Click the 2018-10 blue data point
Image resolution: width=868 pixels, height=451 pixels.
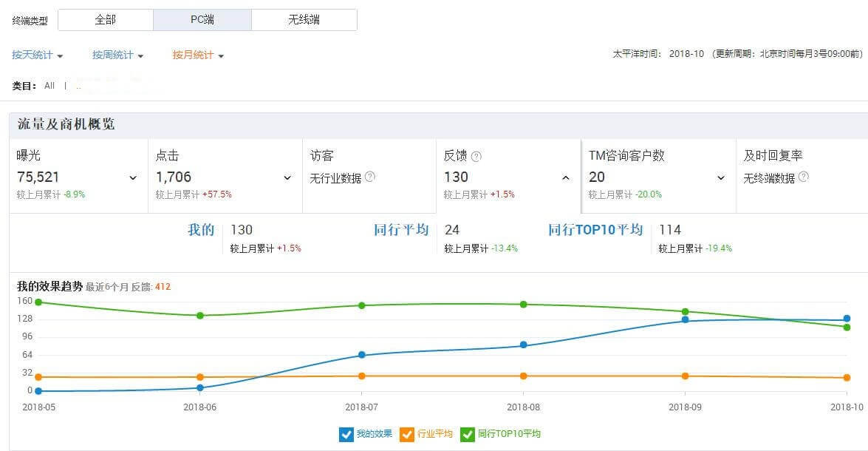click(x=847, y=319)
